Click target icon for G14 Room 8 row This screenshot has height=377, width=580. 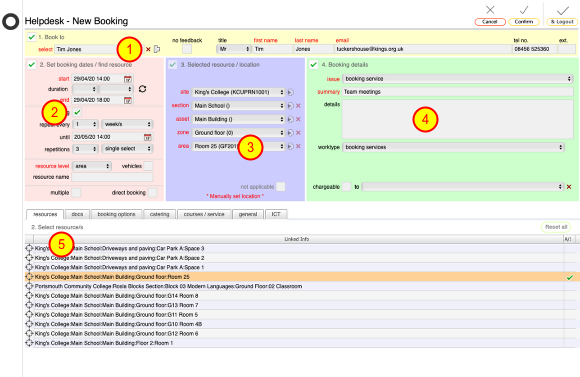(29, 296)
